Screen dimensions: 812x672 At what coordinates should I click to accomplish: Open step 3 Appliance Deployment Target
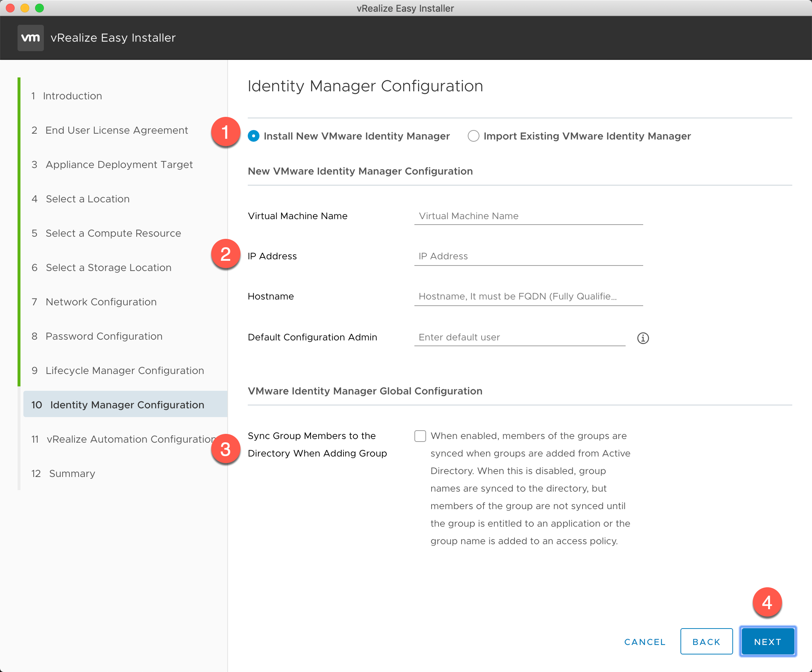[x=112, y=165]
